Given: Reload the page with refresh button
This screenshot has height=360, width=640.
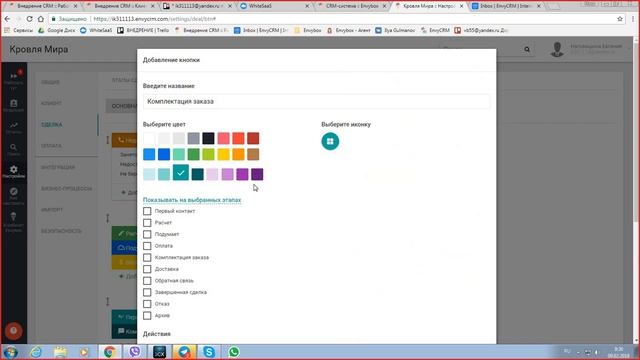Looking at the screenshot, I should point(29,19).
